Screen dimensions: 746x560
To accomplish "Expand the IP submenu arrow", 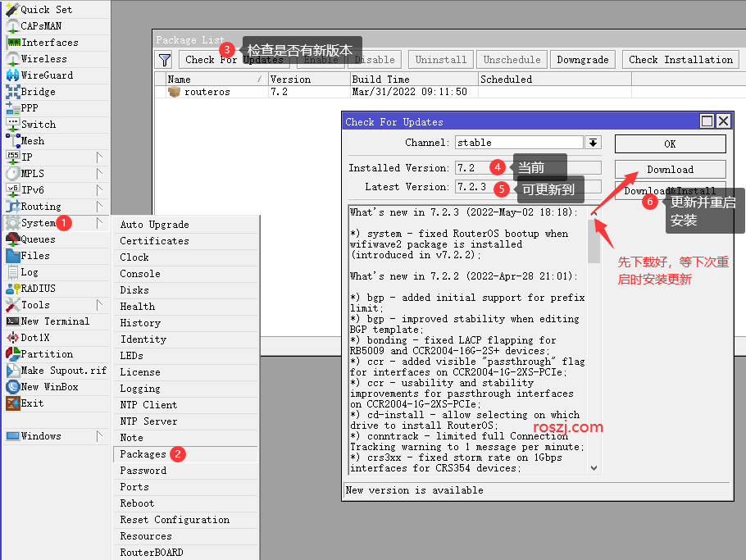I will pyautogui.click(x=99, y=157).
